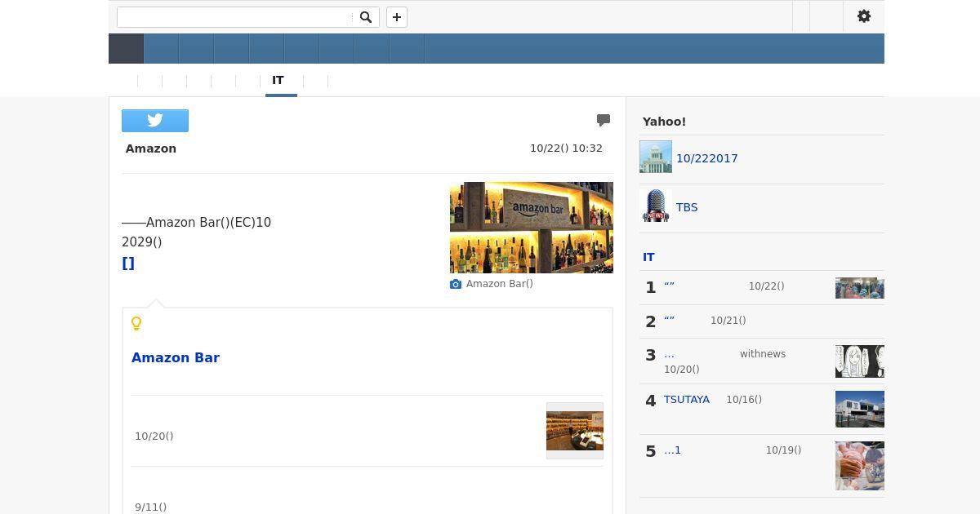Focus the search input field
Screen dimensions: 980x514
point(235,17)
